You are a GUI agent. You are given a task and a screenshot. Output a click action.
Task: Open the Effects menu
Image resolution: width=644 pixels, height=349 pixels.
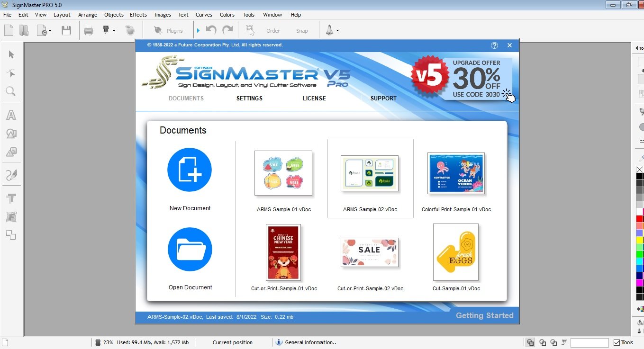(138, 15)
